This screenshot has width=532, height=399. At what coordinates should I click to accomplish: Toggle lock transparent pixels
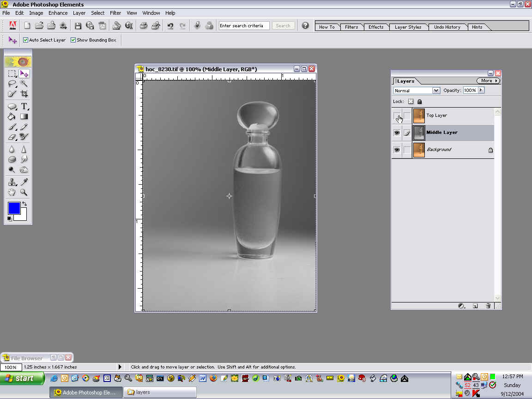pos(411,102)
